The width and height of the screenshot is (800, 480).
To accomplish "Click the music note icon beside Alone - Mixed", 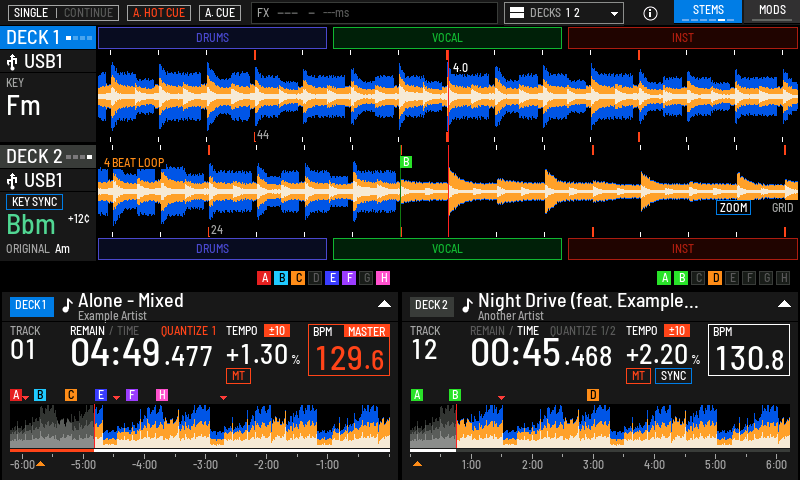I will (67, 305).
